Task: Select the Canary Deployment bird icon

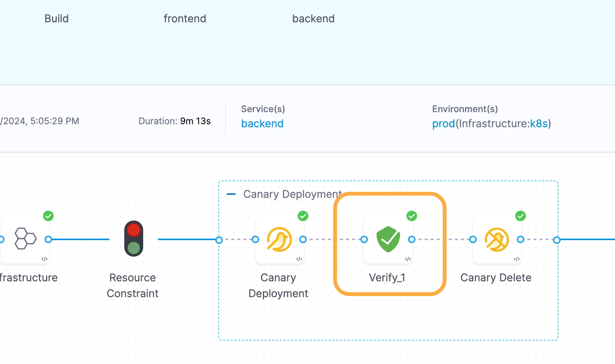Action: click(x=279, y=239)
